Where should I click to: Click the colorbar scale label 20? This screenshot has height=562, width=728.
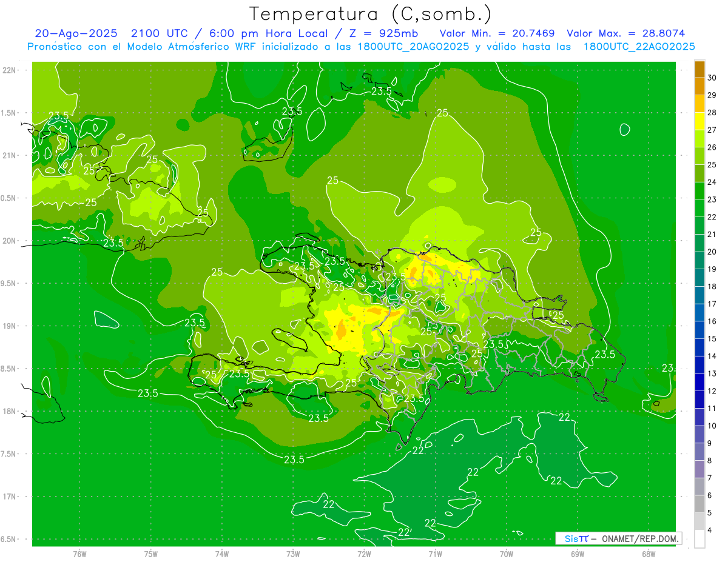coord(712,252)
